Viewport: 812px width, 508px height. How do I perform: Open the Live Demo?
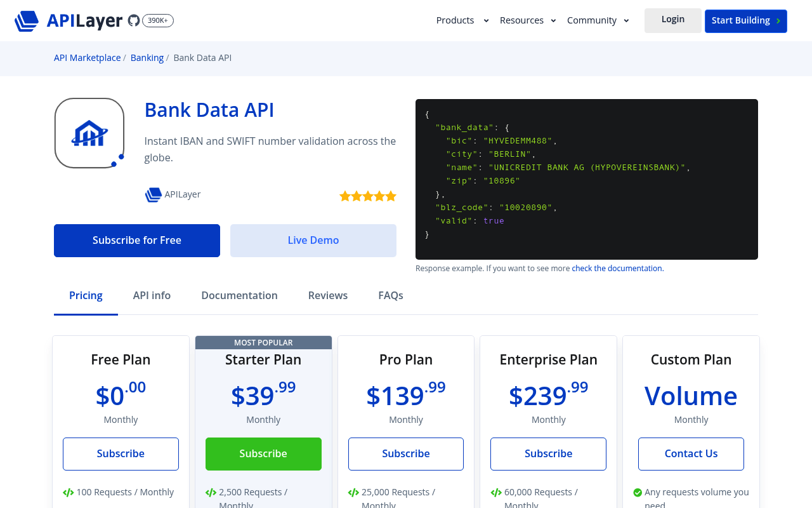click(313, 241)
